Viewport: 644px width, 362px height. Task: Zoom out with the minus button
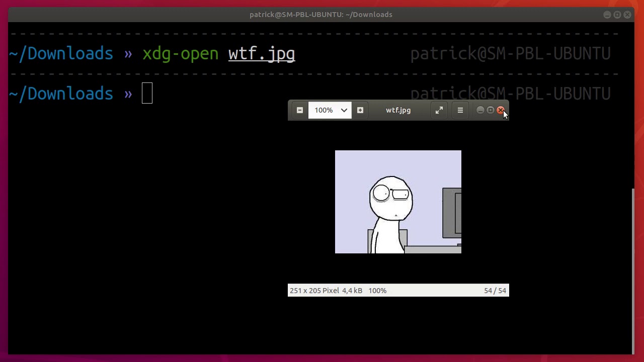pyautogui.click(x=300, y=110)
